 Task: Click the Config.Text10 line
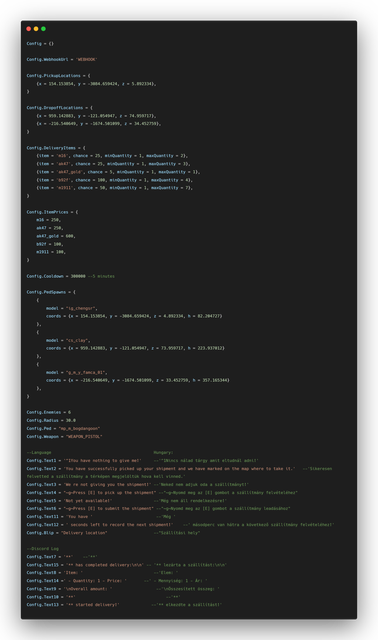(x=104, y=597)
